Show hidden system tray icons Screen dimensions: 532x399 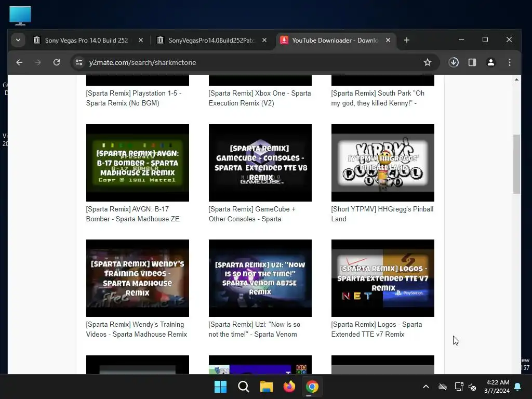click(426, 387)
